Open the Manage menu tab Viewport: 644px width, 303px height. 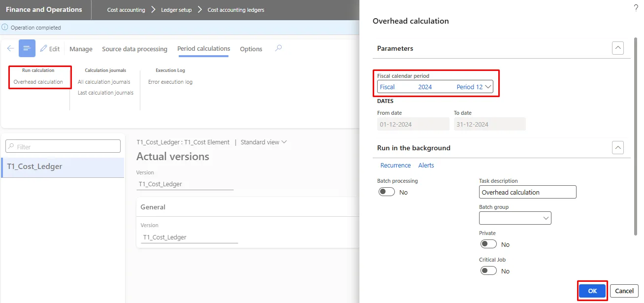81,49
